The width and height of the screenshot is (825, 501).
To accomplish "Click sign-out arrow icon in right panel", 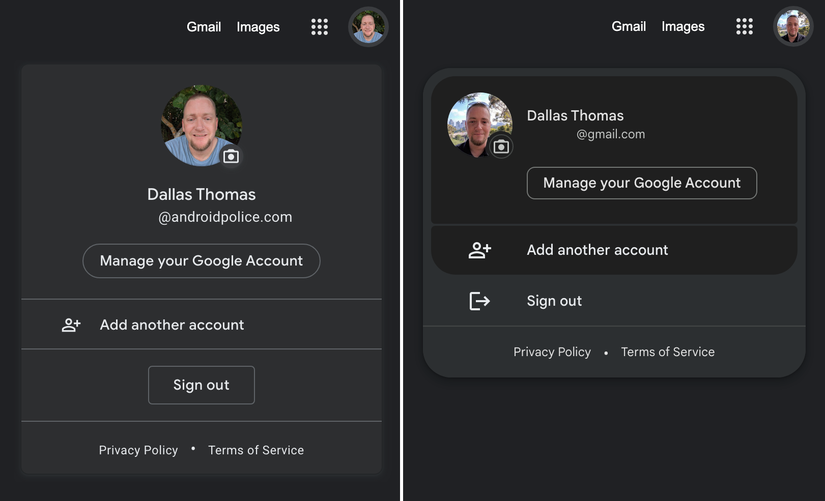I will tap(479, 301).
